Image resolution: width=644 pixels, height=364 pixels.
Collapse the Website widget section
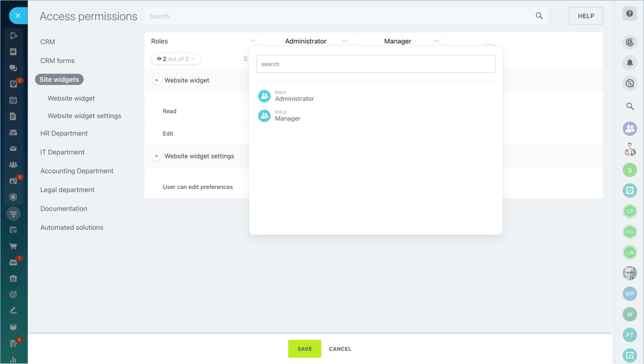pos(156,80)
